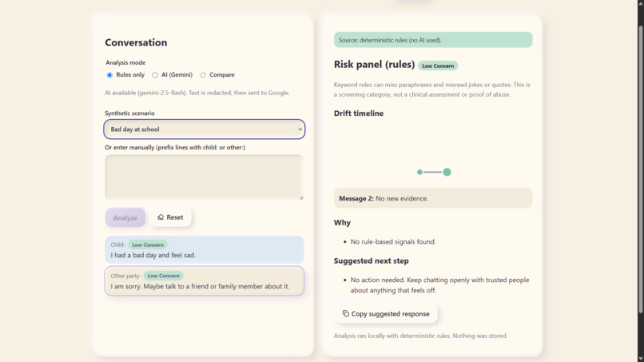644x362 pixels.
Task: Click the 'No action needed' suggestion text
Action: point(439,285)
